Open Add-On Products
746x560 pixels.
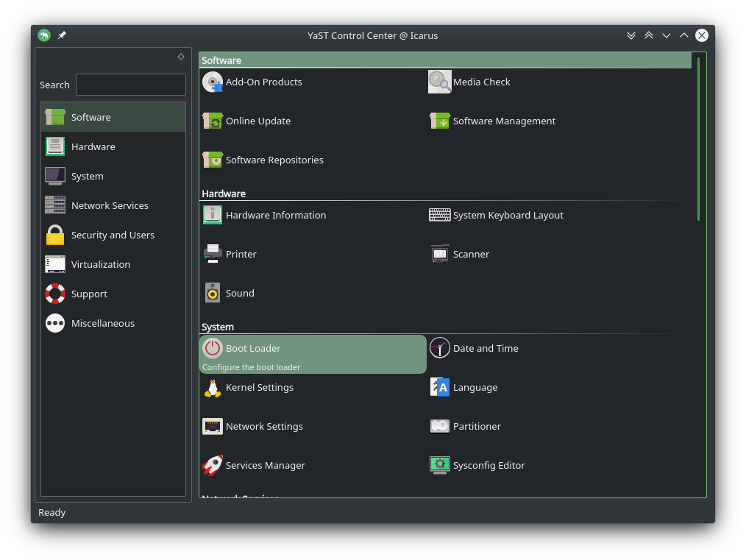tap(263, 82)
